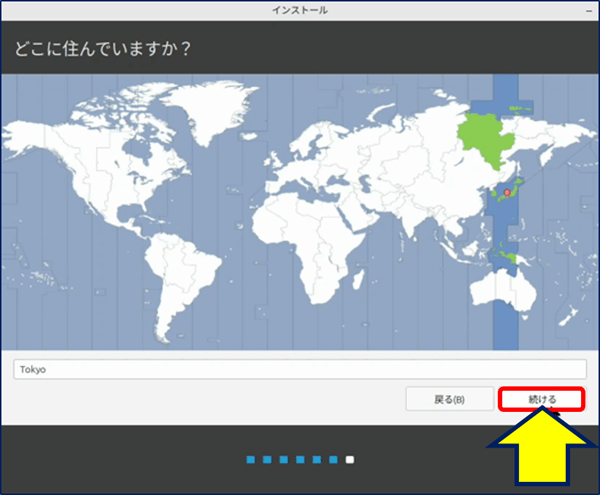
Task: Pick Australia on the timezone map
Action: tap(502, 288)
